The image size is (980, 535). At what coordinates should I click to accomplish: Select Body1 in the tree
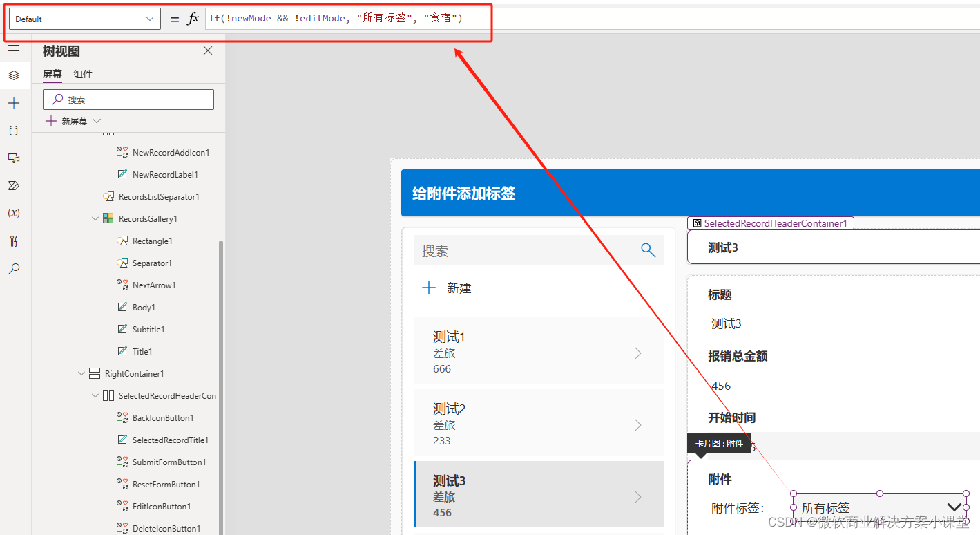144,307
